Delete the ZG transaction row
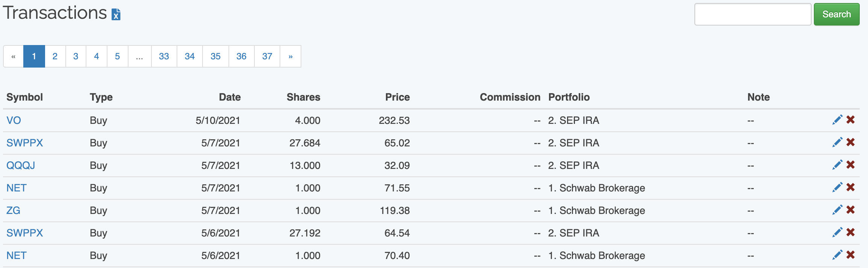This screenshot has height=268, width=868. pyautogui.click(x=851, y=210)
